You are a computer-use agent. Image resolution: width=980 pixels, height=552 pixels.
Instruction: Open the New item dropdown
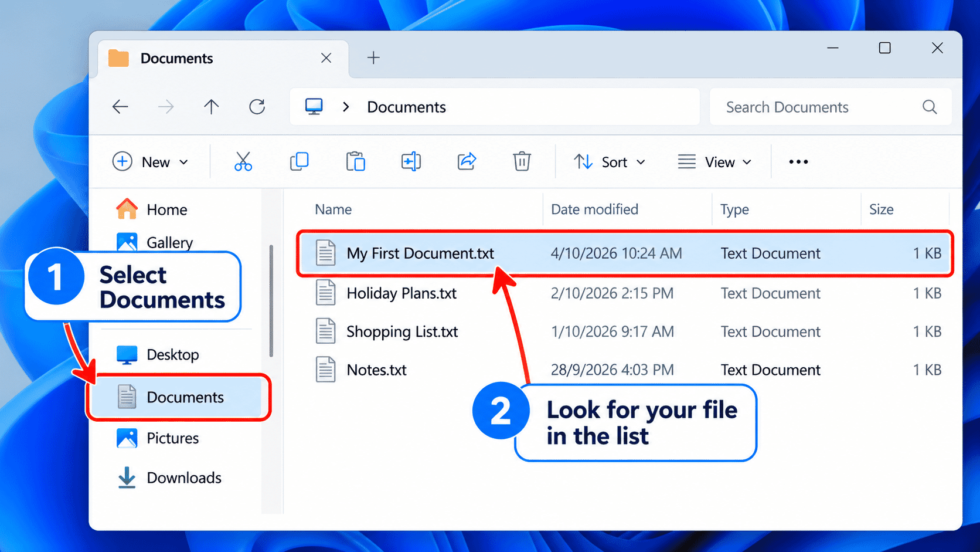point(151,162)
